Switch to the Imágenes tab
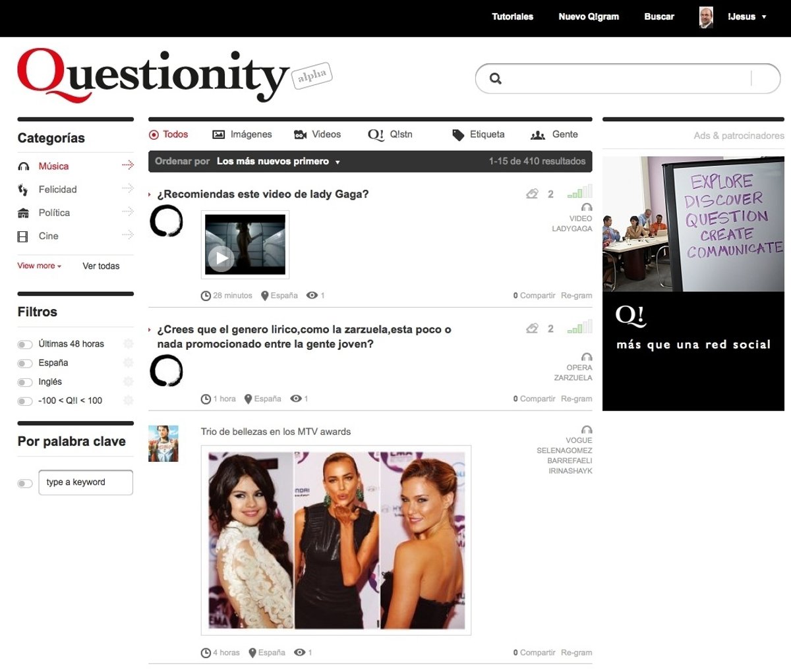 242,134
